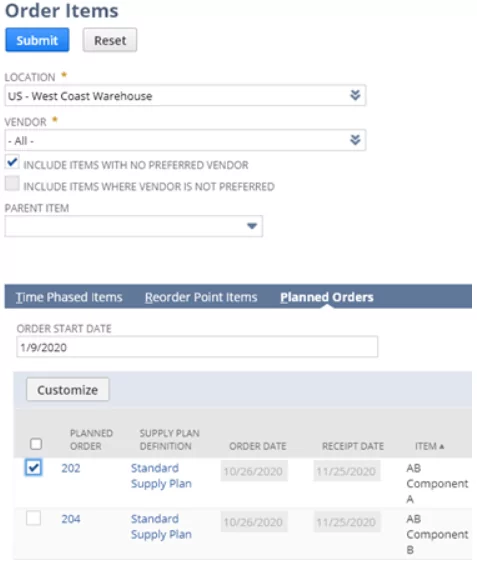Screen dimensions: 477x566
Task: Switch to Reorder Point Items tab
Action: (x=201, y=297)
